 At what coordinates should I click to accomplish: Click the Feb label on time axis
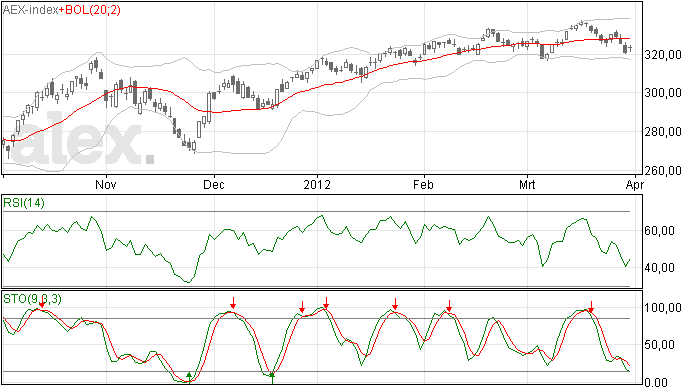point(423,184)
